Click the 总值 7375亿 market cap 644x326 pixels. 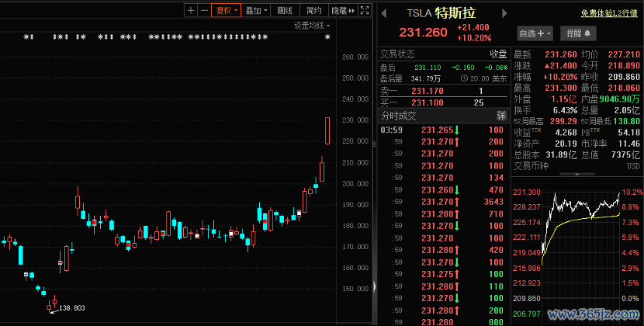(x=626, y=155)
